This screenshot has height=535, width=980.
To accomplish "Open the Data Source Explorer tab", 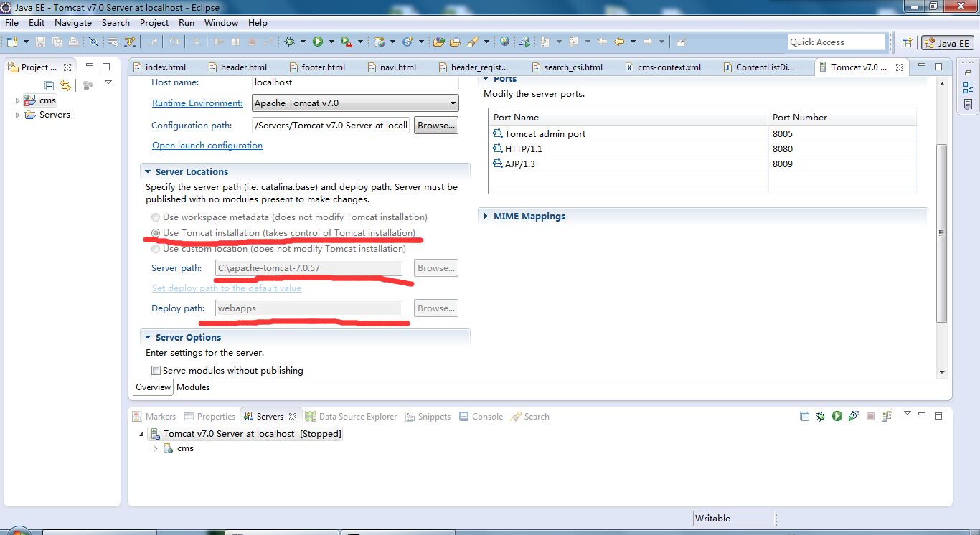I will coord(351,417).
